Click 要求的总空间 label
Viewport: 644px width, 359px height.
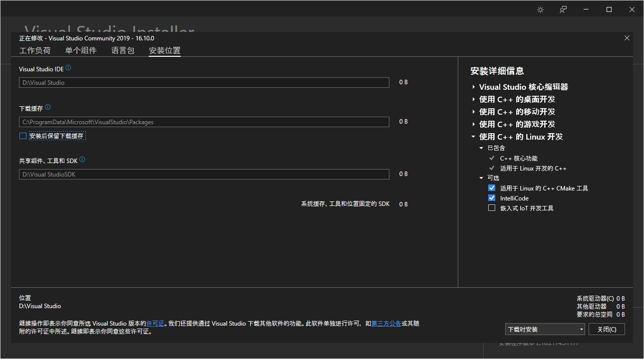(595, 314)
